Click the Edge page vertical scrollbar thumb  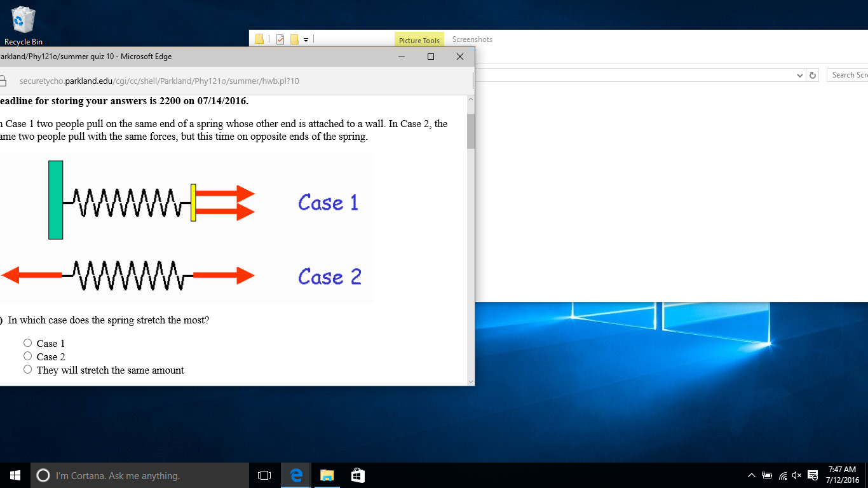point(471,132)
